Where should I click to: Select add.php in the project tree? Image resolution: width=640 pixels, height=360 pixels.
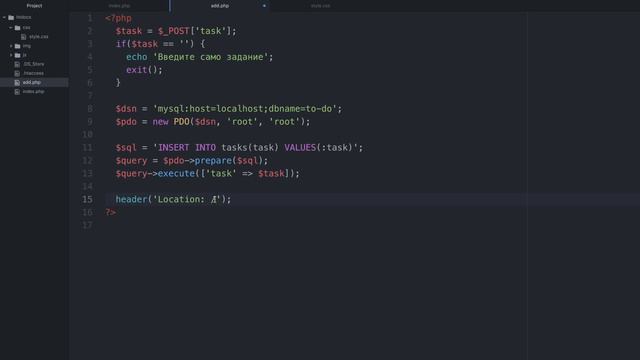pos(34,82)
